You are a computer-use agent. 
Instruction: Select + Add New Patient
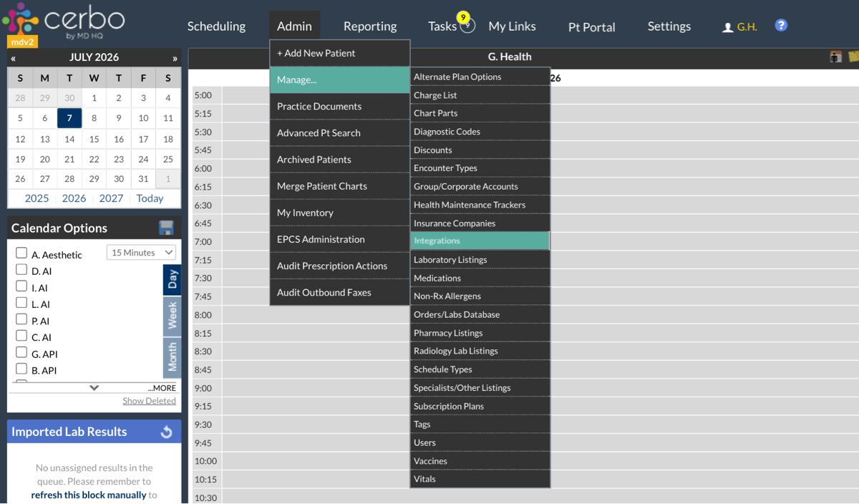click(339, 53)
